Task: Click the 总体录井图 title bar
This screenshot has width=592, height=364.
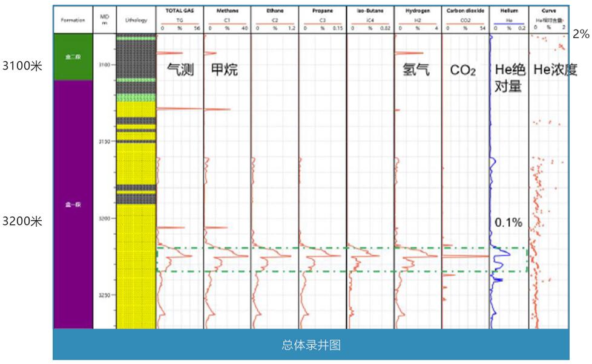Action: point(311,345)
